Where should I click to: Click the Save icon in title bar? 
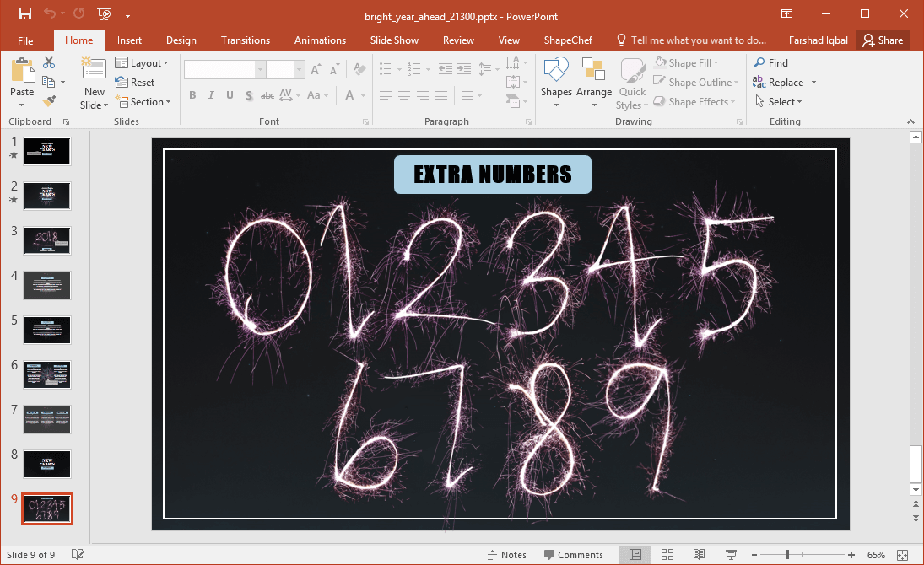[25, 14]
